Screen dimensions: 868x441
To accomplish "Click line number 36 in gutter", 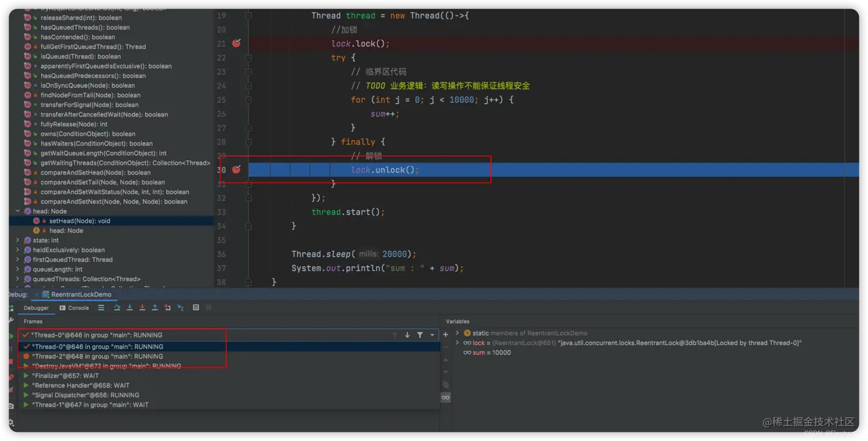I will point(222,254).
